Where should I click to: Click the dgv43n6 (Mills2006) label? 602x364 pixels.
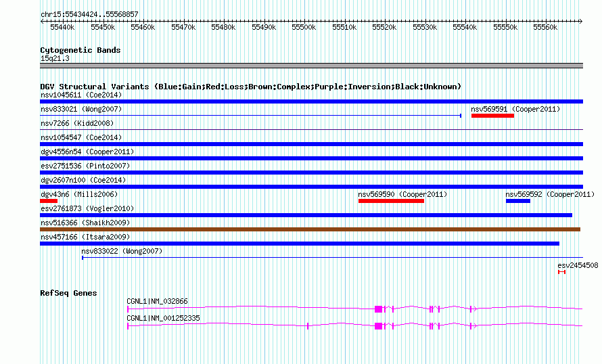[79, 194]
